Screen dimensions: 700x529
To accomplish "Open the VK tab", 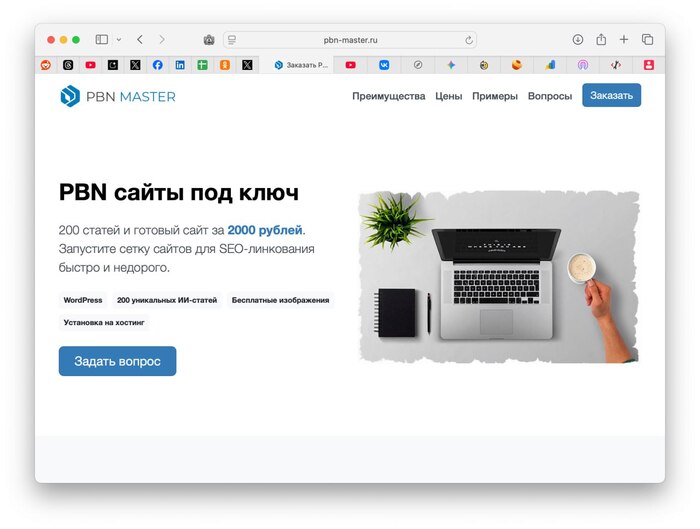I will [x=384, y=65].
